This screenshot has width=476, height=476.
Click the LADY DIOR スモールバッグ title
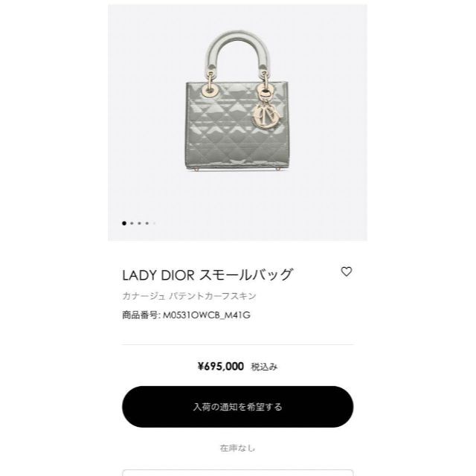[207, 274]
